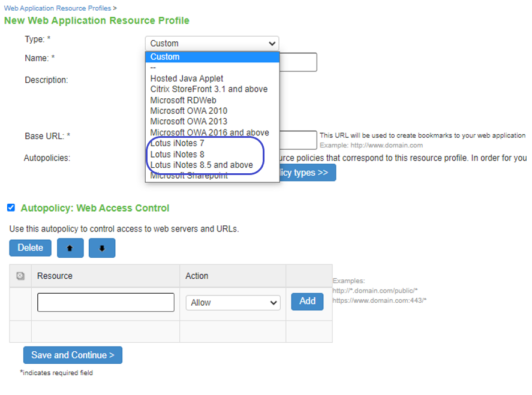Click the example URL http://www.domain.com text

[386, 146]
